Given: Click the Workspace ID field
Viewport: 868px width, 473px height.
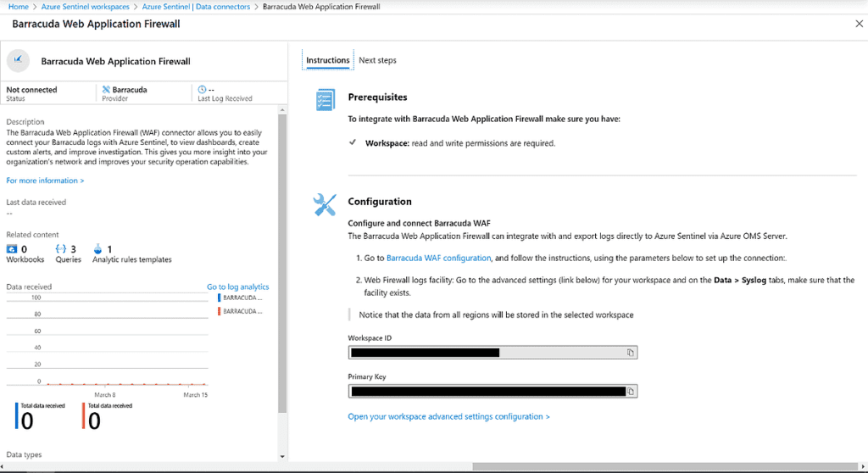Looking at the screenshot, I should pyautogui.click(x=492, y=353).
